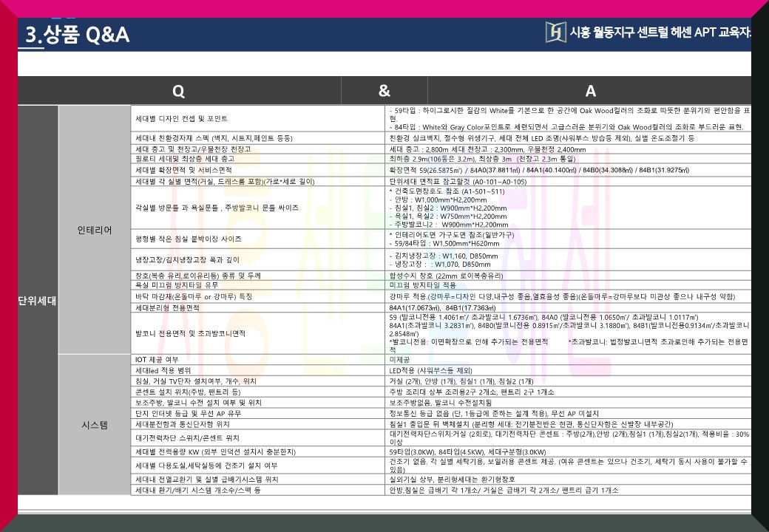Click the '* 건축도면창호도 참조 (A1-501~511)' door frame size answer
This screenshot has height=532, width=769.
coord(448,208)
